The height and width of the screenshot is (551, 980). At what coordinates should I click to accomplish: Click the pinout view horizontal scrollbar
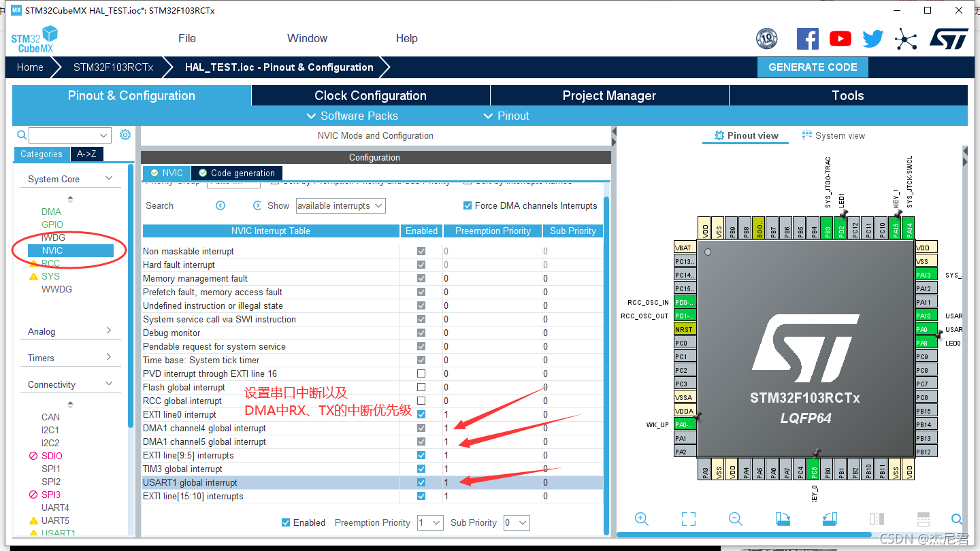[744, 533]
